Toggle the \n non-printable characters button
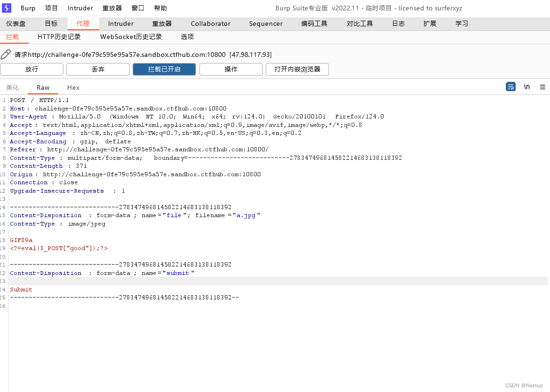The height and width of the screenshot is (392, 550). 527,86
